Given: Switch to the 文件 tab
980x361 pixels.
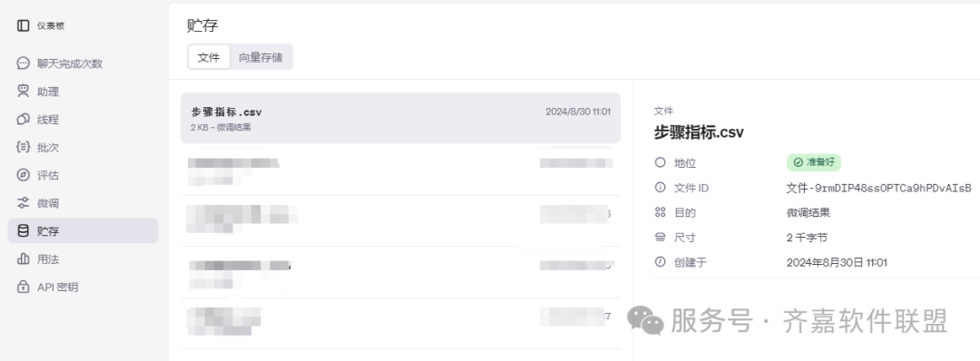Looking at the screenshot, I should 209,57.
